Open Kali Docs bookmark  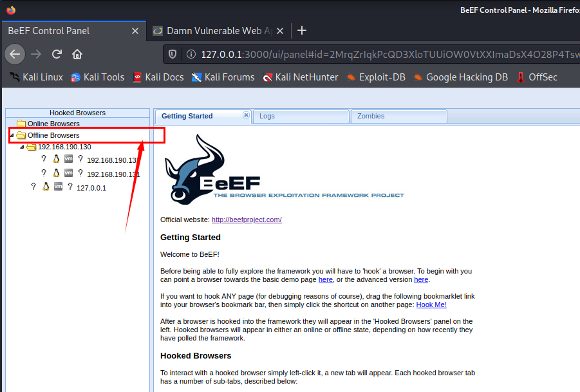point(158,77)
